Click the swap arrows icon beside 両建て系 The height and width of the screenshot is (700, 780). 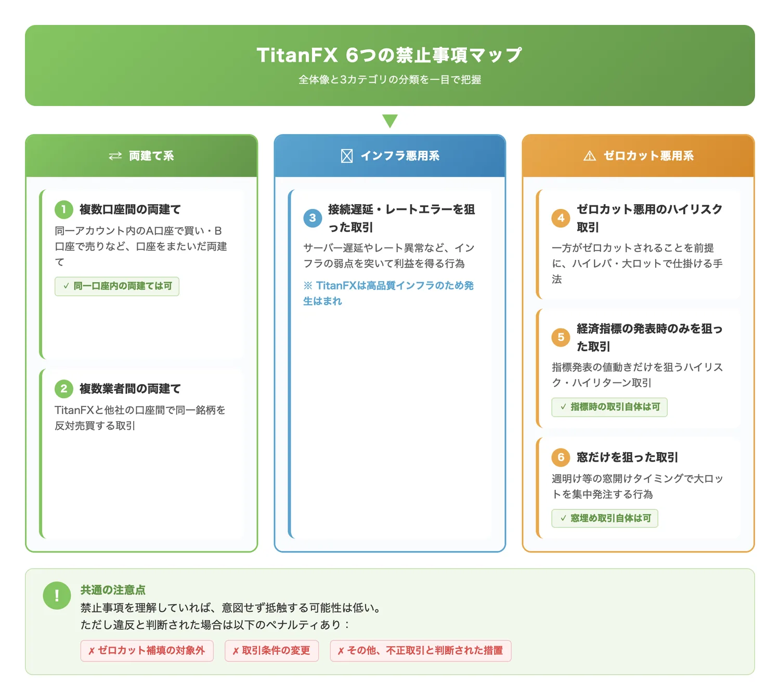(115, 156)
